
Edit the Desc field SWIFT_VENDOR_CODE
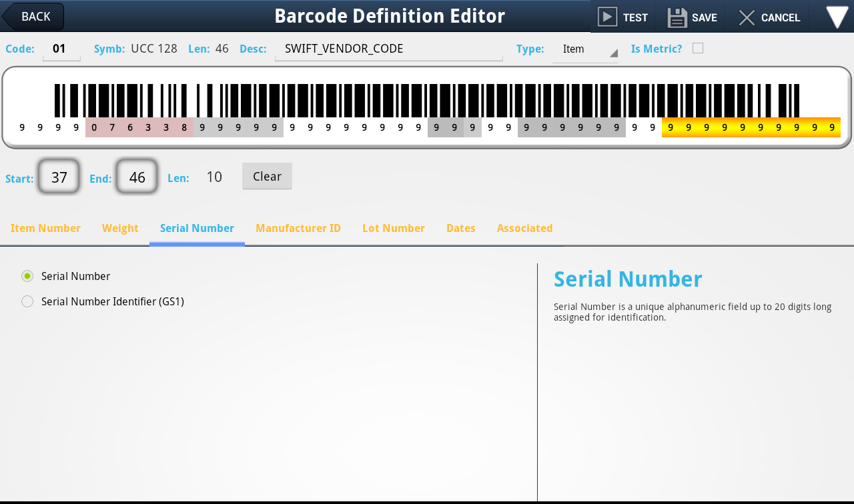389,49
